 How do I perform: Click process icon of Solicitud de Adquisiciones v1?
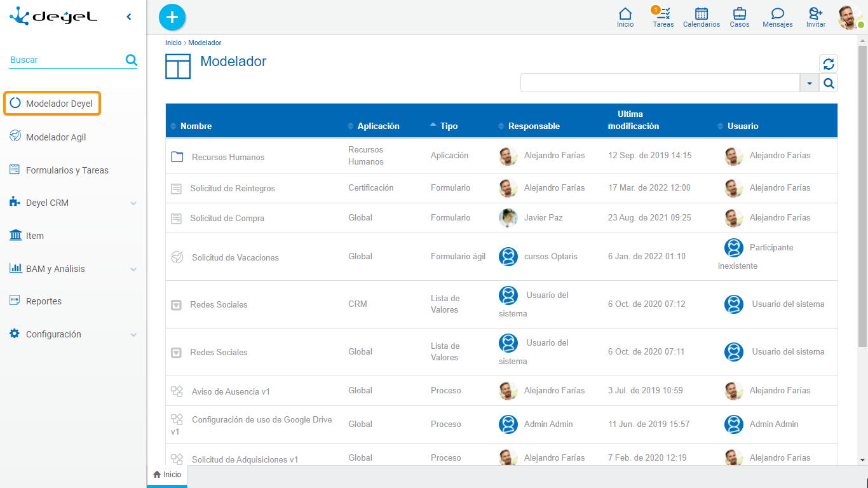pos(177,459)
